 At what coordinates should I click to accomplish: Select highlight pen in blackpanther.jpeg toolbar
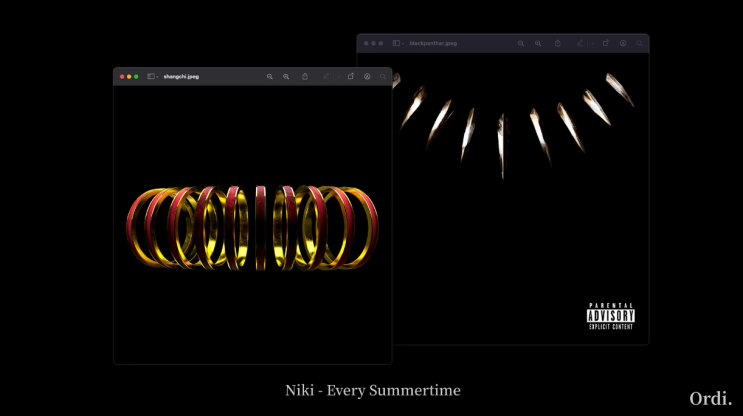(580, 43)
